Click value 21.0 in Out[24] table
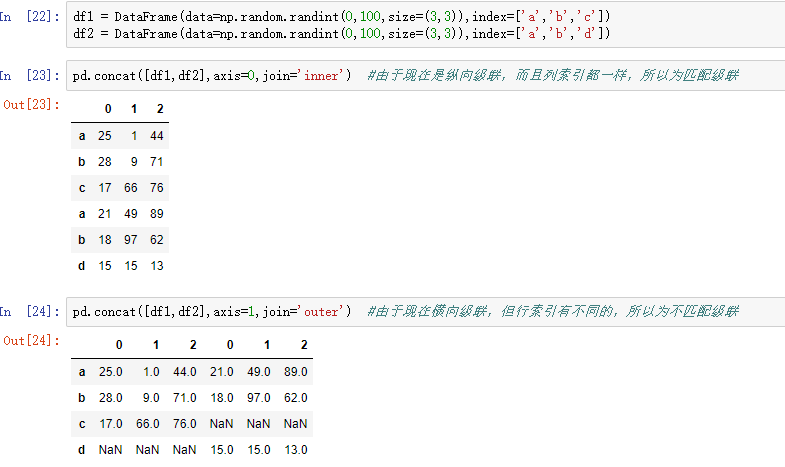The height and width of the screenshot is (467, 785). coord(222,372)
